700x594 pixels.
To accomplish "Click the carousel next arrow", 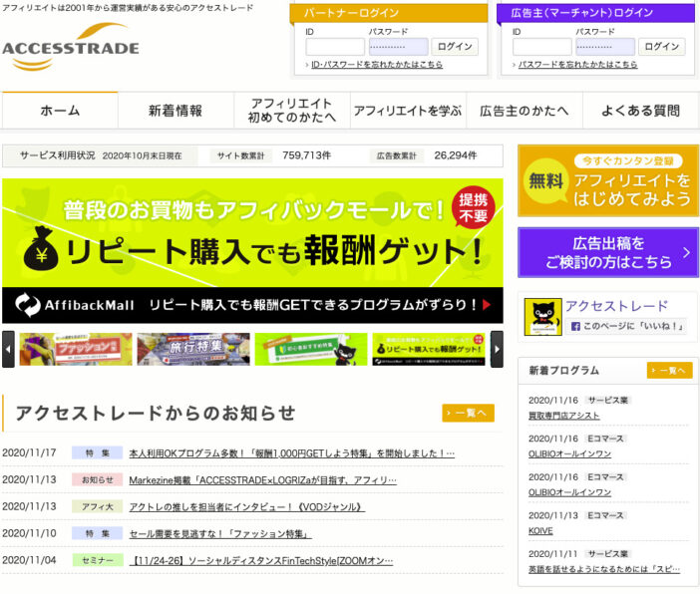I will [497, 350].
